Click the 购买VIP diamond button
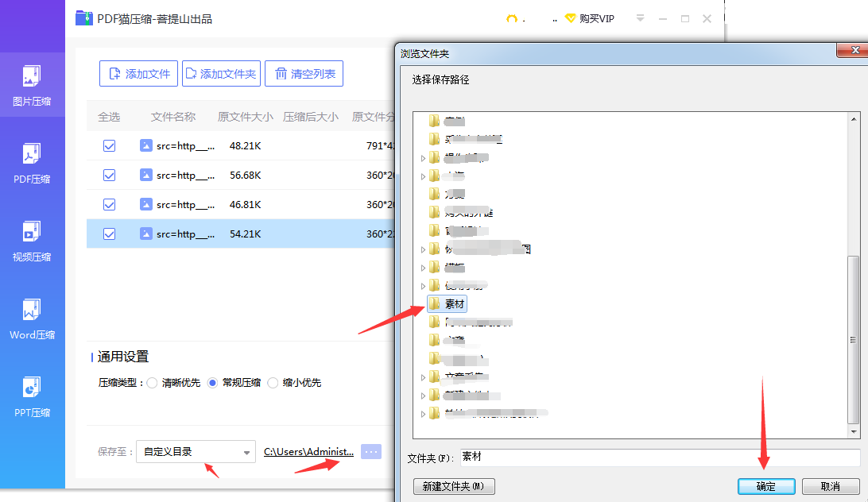 [590, 18]
